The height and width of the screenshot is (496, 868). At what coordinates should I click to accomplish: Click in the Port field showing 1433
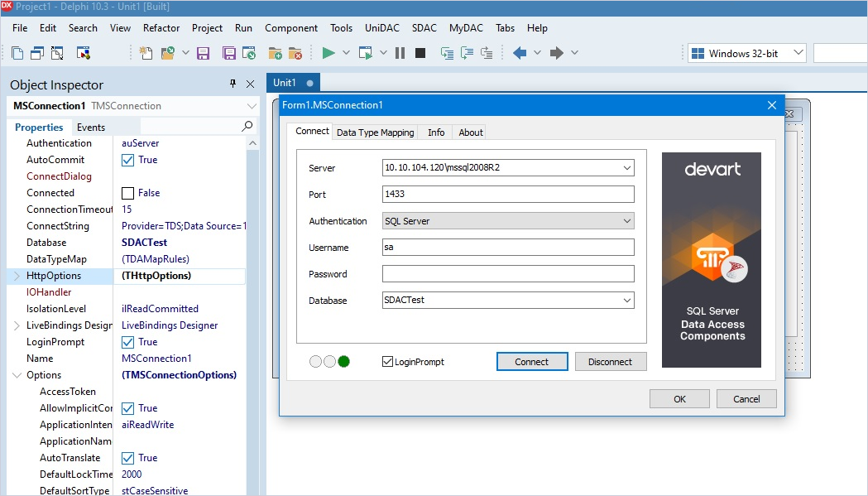(x=507, y=194)
